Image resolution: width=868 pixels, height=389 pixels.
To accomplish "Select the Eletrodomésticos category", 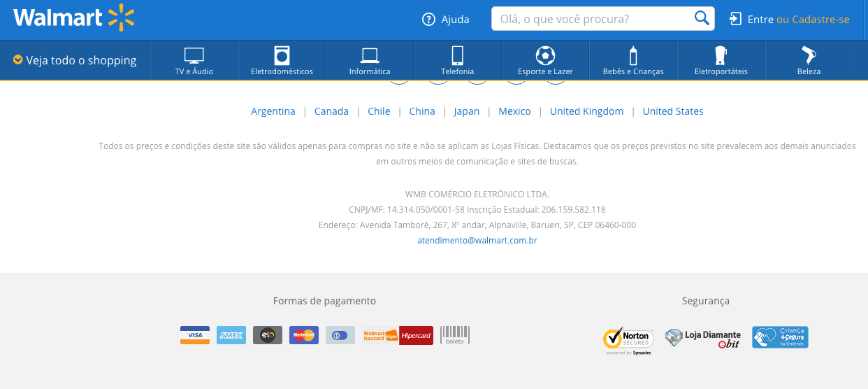I will pyautogui.click(x=282, y=61).
